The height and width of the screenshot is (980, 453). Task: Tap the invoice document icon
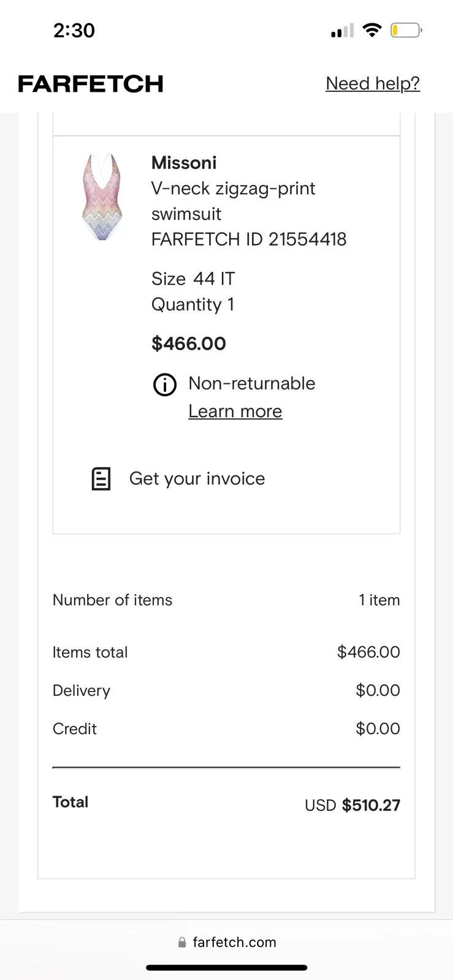pyautogui.click(x=101, y=479)
